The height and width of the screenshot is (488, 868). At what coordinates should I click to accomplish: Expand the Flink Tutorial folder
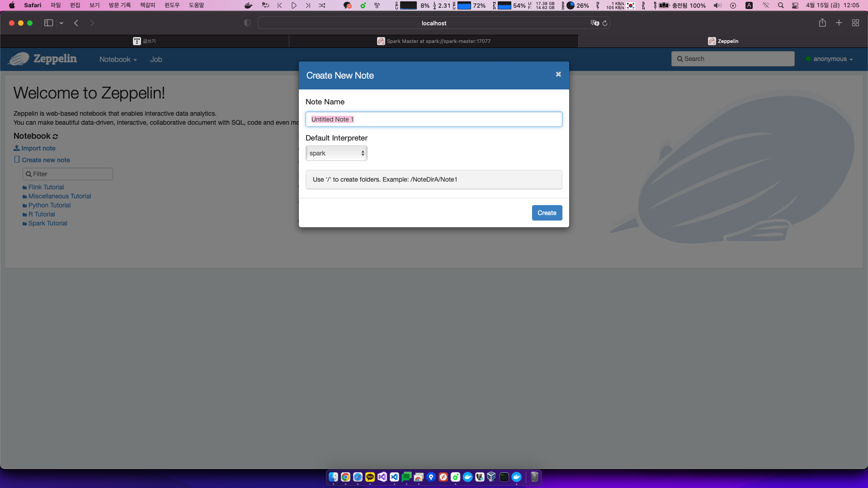(x=43, y=187)
